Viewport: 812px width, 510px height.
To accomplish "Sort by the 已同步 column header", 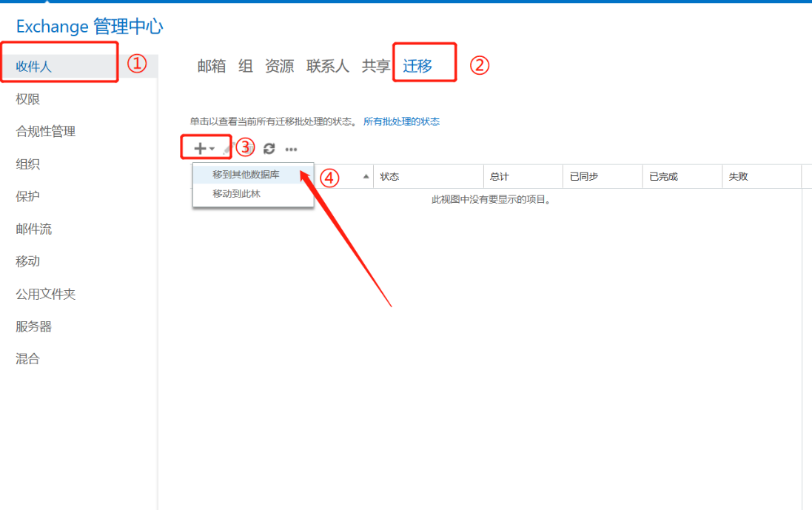I will (x=603, y=177).
